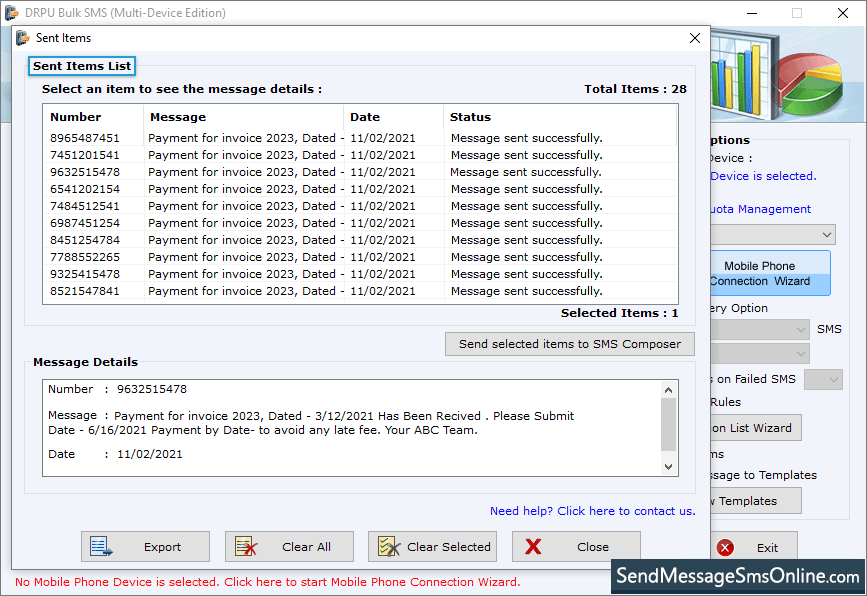
Task: Click the Exit button in main window
Action: [754, 548]
